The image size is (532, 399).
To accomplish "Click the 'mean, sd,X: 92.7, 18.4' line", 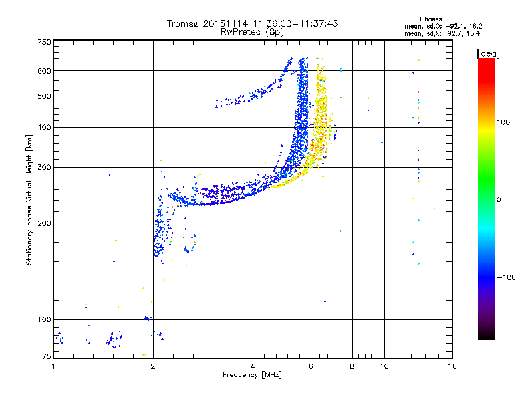I will point(442,33).
